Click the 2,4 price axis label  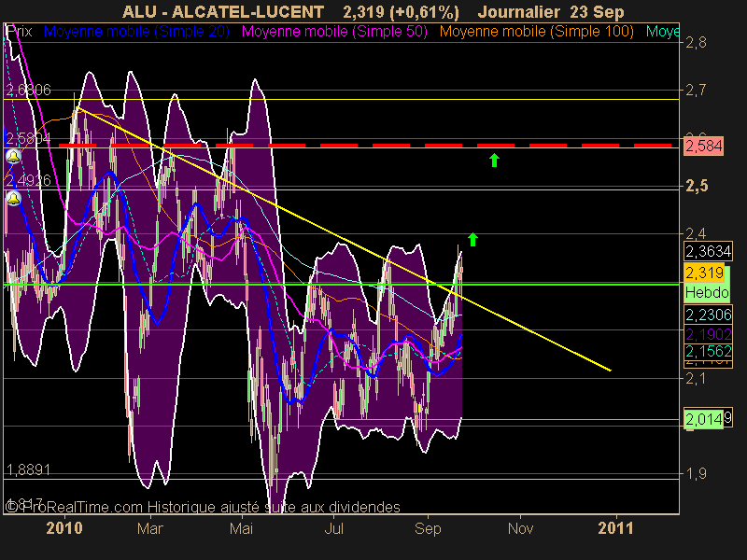(696, 233)
